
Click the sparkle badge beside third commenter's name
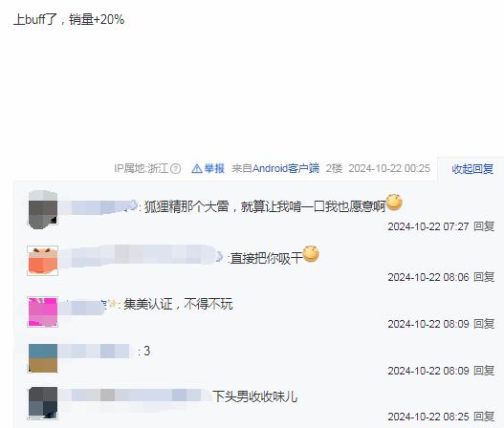(x=112, y=304)
